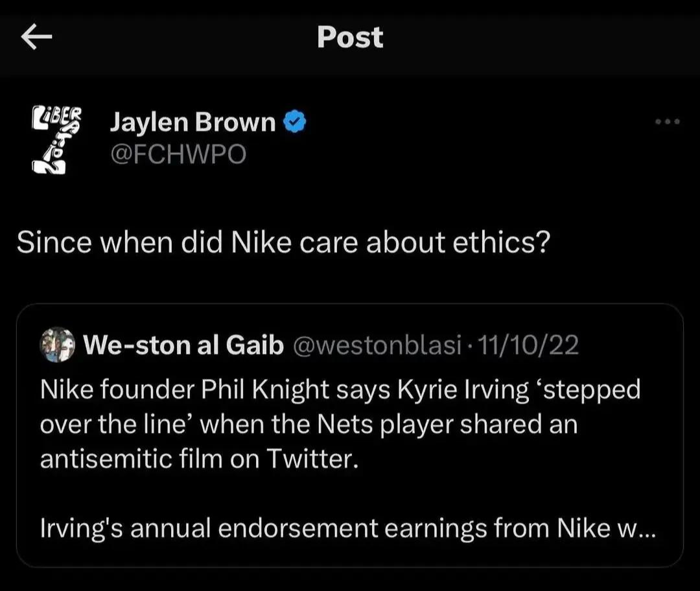This screenshot has height=591, width=700.
Task: Click the blue verified checkmark badge
Action: [x=296, y=122]
